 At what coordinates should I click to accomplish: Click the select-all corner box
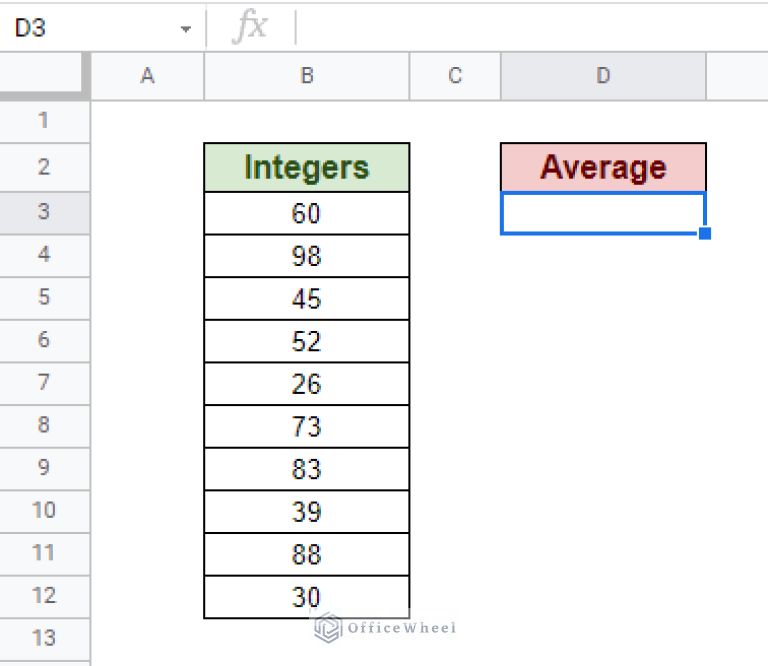click(45, 76)
